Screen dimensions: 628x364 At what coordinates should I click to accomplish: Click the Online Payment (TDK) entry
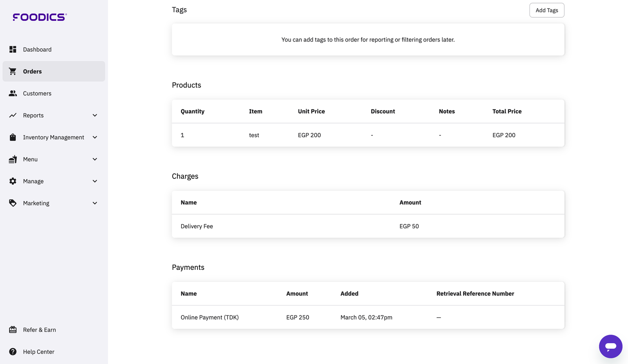click(x=210, y=317)
